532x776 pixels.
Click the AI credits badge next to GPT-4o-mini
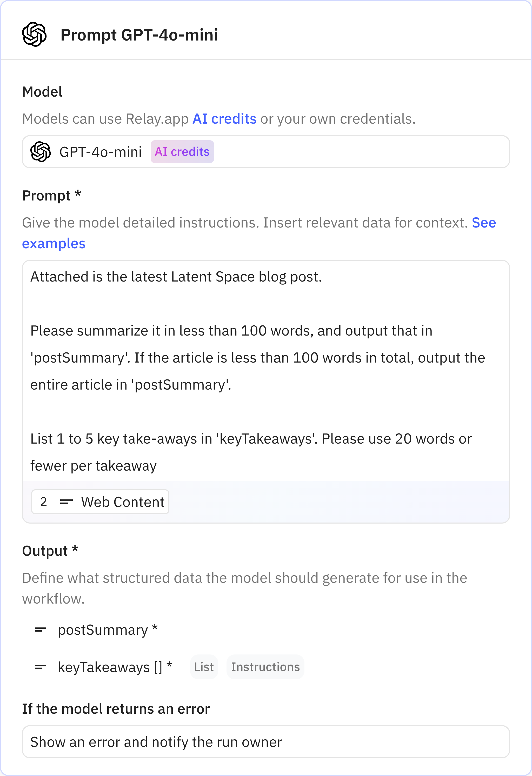182,152
